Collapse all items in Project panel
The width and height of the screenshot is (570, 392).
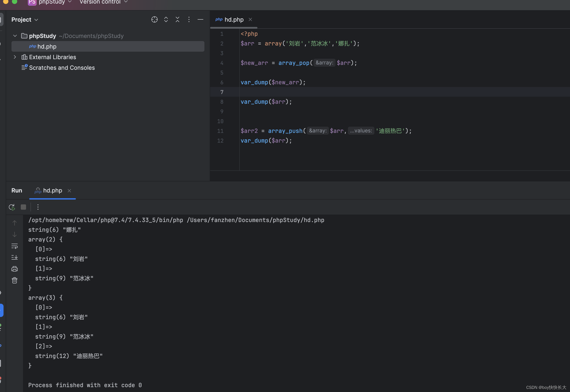(177, 19)
